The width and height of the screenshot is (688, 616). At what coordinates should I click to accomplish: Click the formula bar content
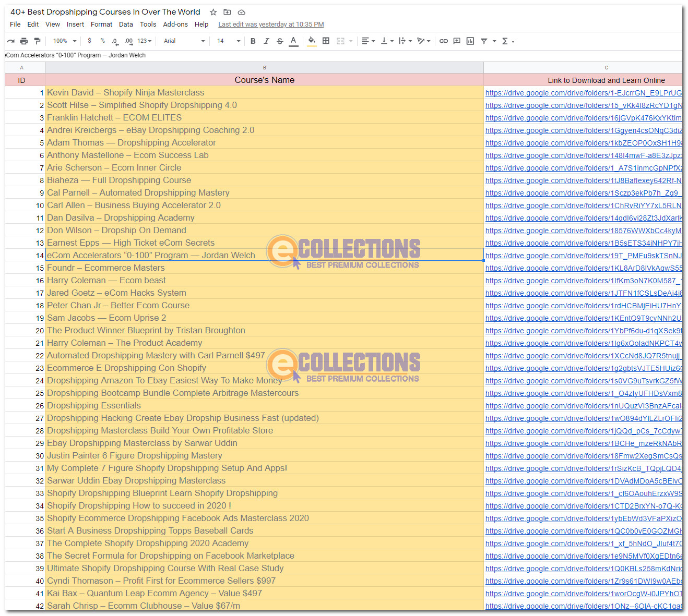point(76,55)
